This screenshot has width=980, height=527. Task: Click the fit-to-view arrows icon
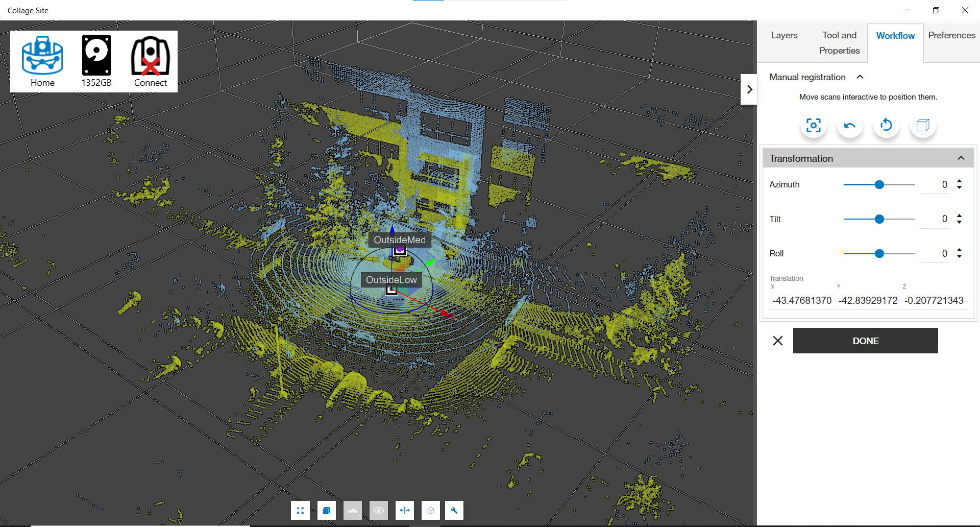[300, 510]
